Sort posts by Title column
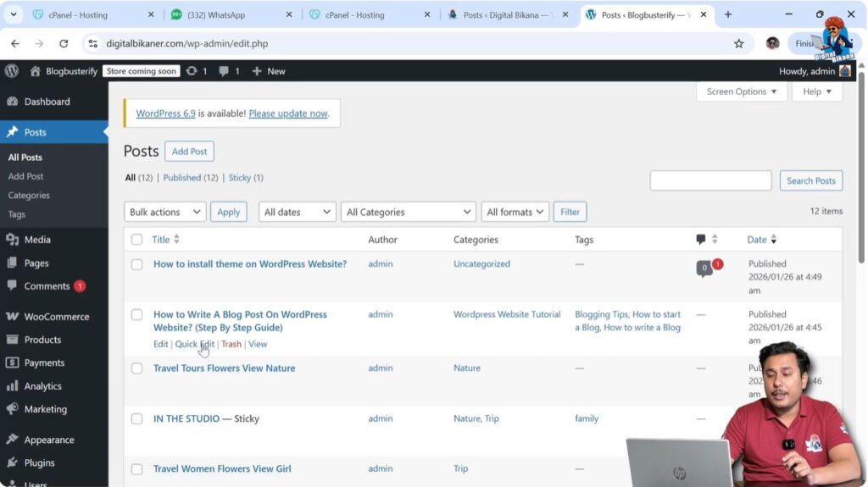The height and width of the screenshot is (487, 868). pos(165,239)
